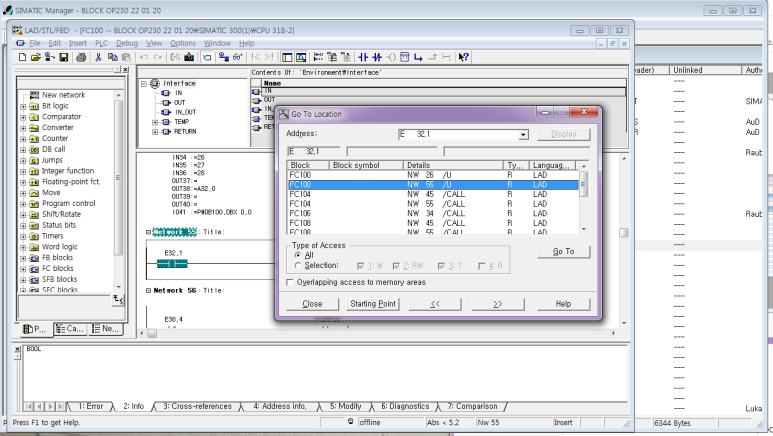The height and width of the screenshot is (436, 773).
Task: Toggle the 3: ? access checkbox
Action: 441,266
